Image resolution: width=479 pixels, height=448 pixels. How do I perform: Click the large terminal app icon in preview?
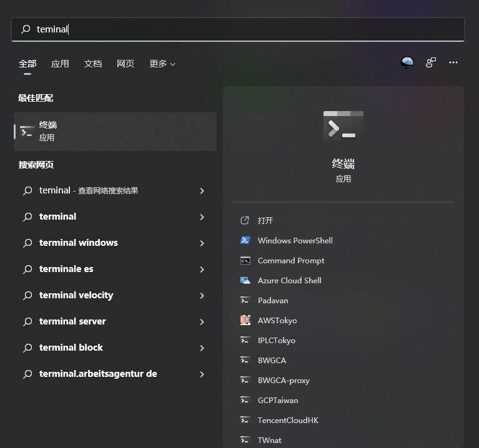[x=343, y=126]
